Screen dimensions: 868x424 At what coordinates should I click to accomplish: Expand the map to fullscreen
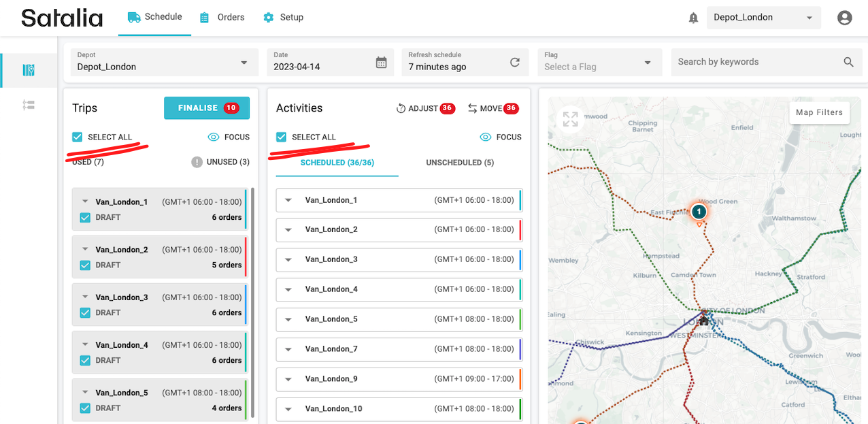(x=570, y=119)
